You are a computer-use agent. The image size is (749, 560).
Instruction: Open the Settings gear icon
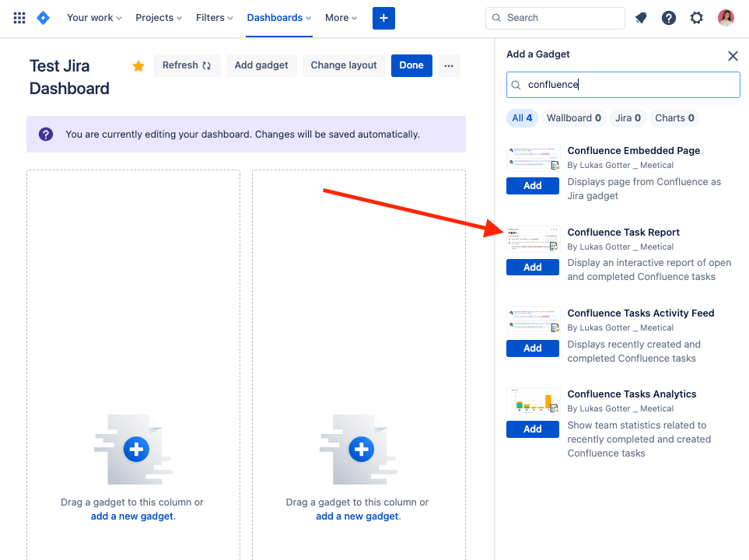697,18
